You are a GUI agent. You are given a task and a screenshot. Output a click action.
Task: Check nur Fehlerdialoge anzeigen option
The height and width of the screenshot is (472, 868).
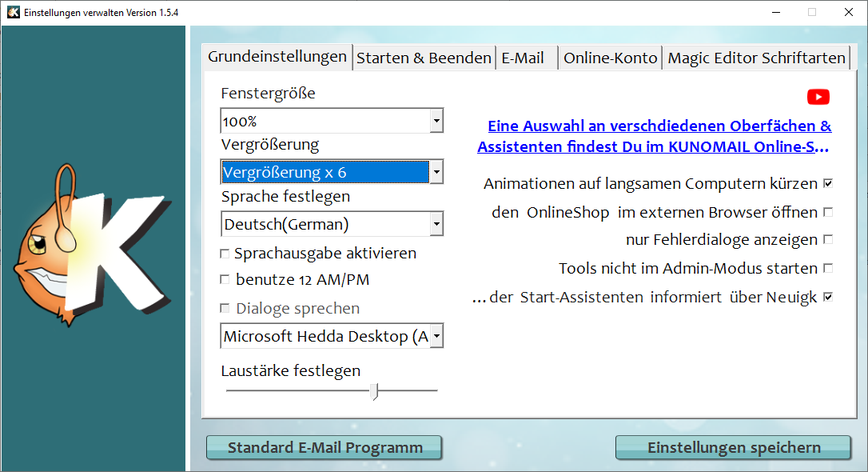tap(828, 240)
